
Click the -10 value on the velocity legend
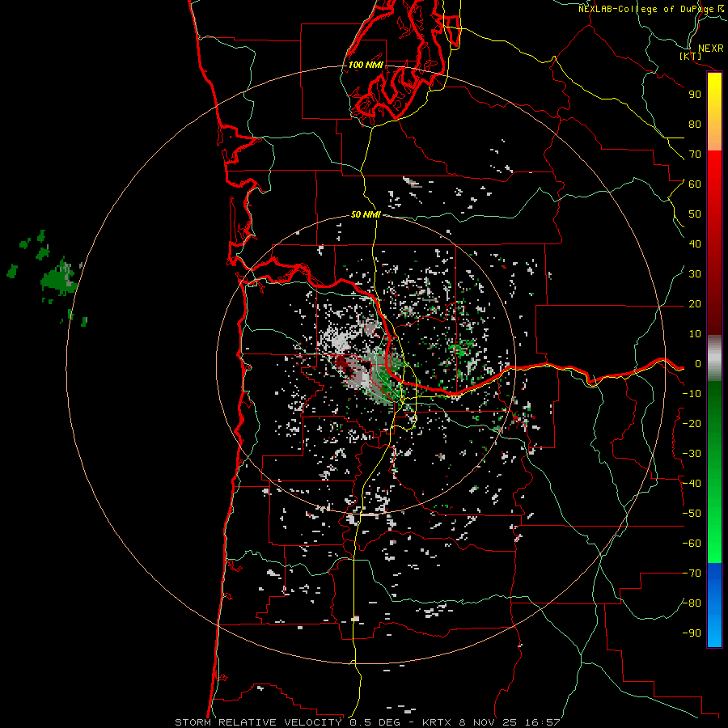tap(692, 394)
